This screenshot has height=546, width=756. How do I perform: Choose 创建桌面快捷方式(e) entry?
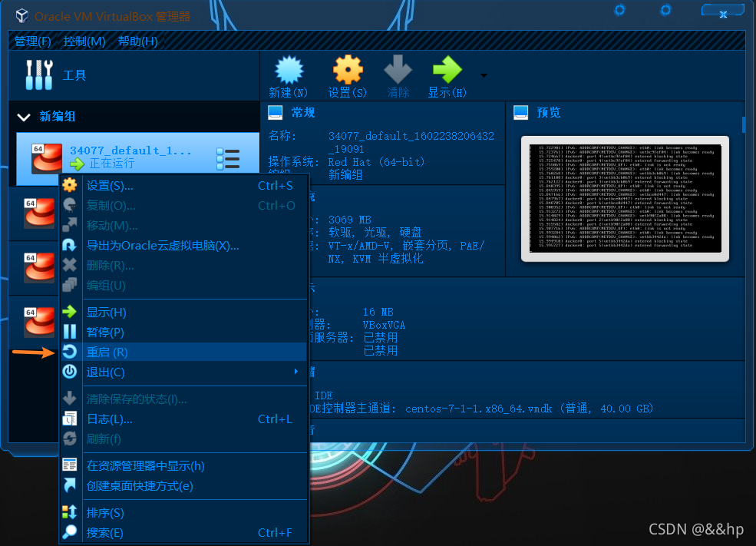tap(183, 485)
